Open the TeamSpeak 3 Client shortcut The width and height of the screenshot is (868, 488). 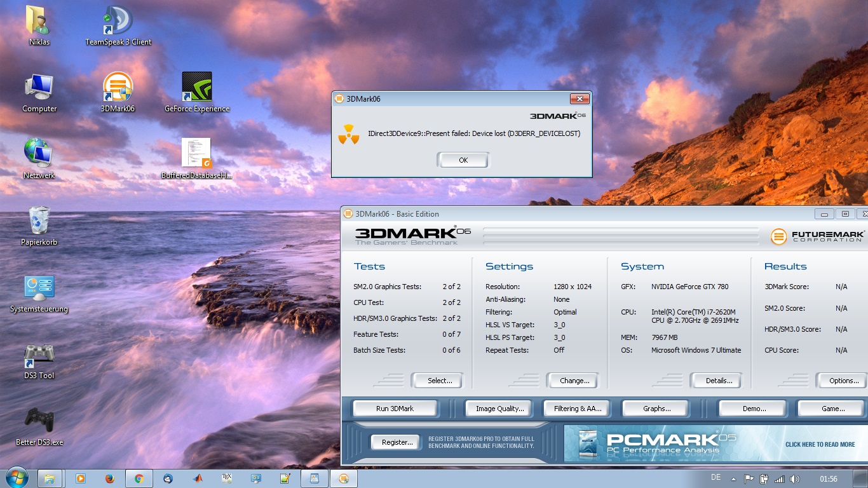[x=118, y=25]
